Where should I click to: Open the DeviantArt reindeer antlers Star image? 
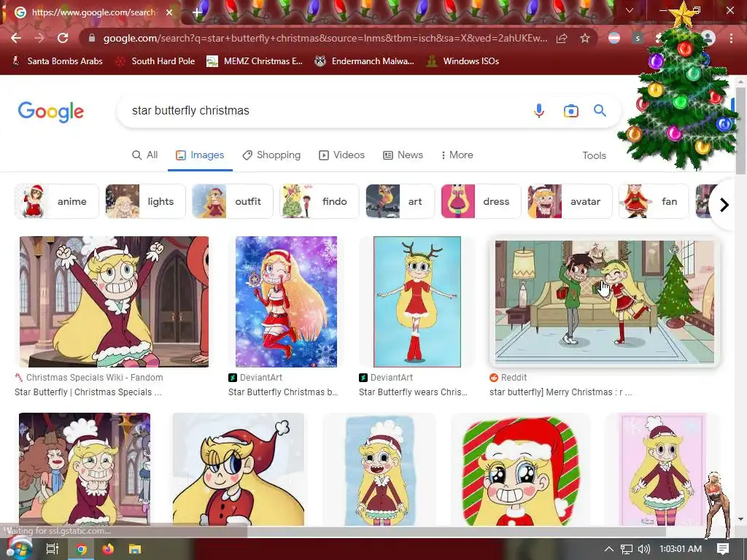(x=417, y=301)
